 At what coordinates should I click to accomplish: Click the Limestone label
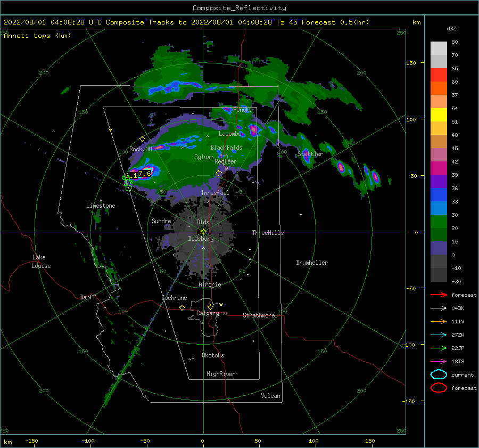[x=101, y=206]
